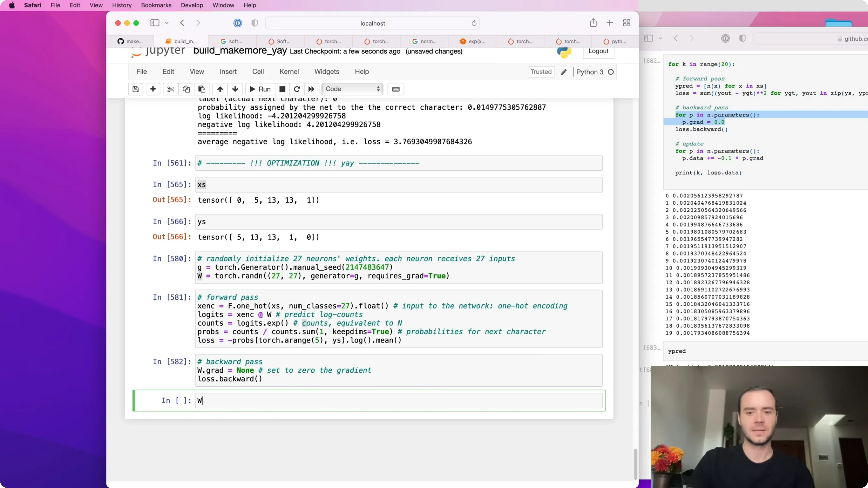Image resolution: width=868 pixels, height=488 pixels.
Task: Switch to the norm... Google tab
Action: point(424,41)
